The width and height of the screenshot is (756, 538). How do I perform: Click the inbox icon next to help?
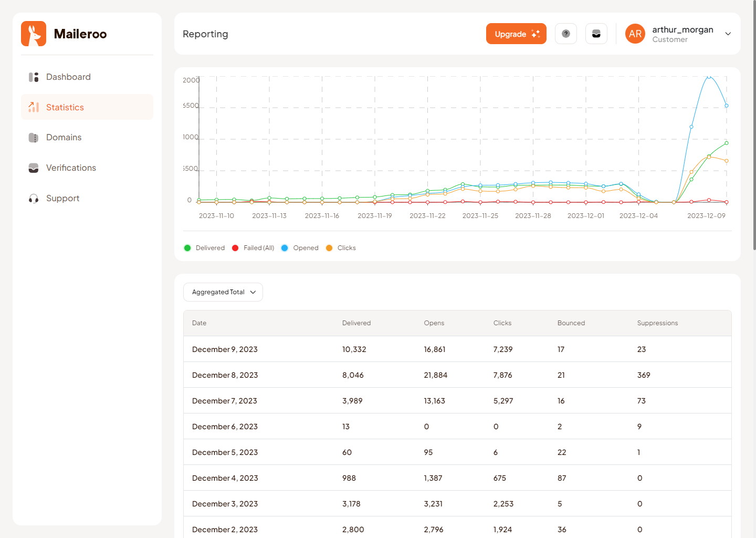click(x=596, y=34)
